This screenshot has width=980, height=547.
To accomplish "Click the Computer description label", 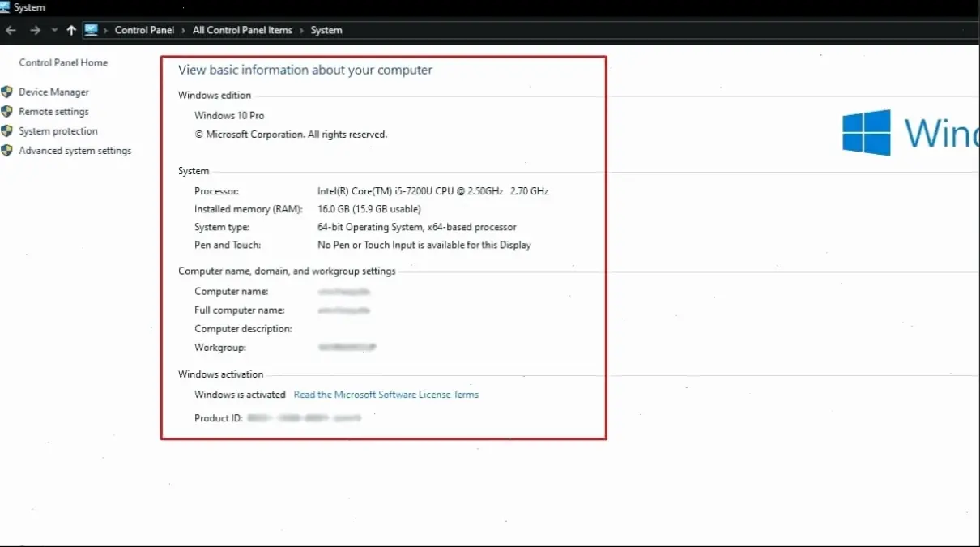I will [243, 329].
